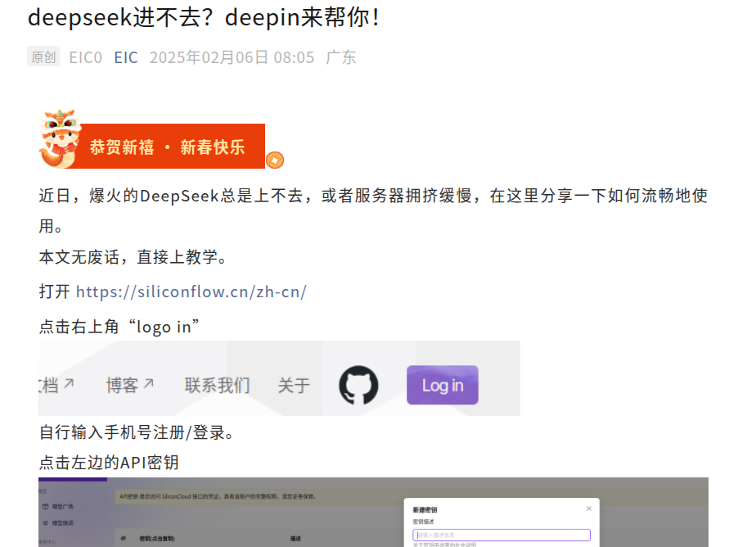Click the 模型广场 cube icon
Screen dimensions: 756x547
click(x=45, y=507)
